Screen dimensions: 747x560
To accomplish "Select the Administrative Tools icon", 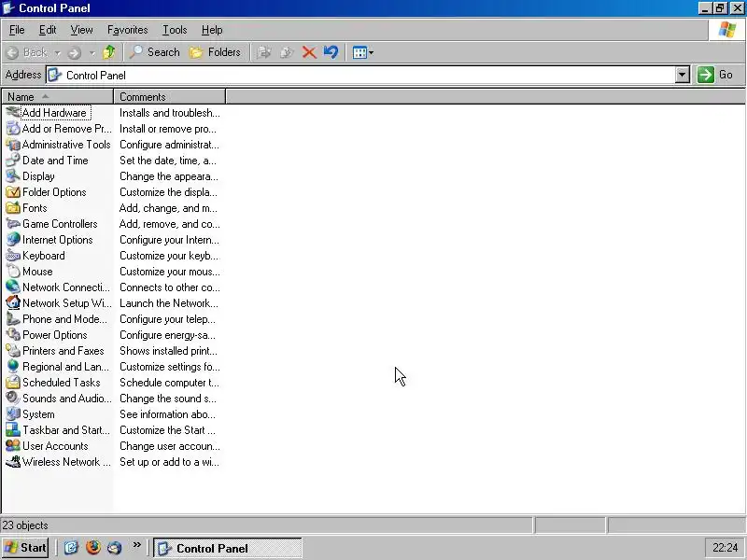I will click(x=13, y=145).
